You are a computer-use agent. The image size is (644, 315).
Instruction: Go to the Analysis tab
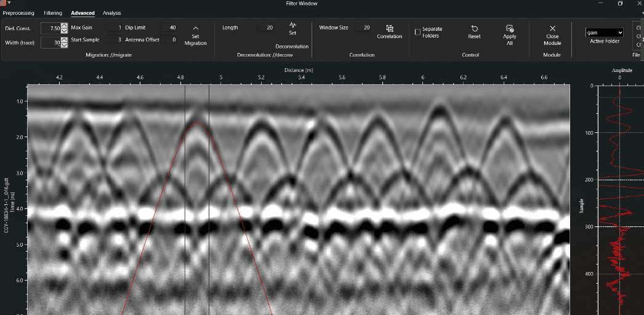(x=112, y=13)
